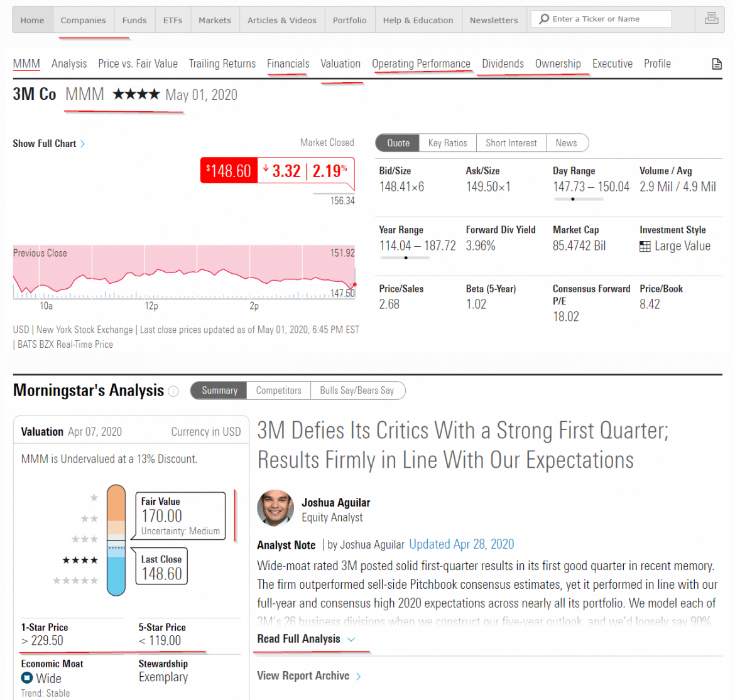Select the Dividends tab

[x=503, y=63]
